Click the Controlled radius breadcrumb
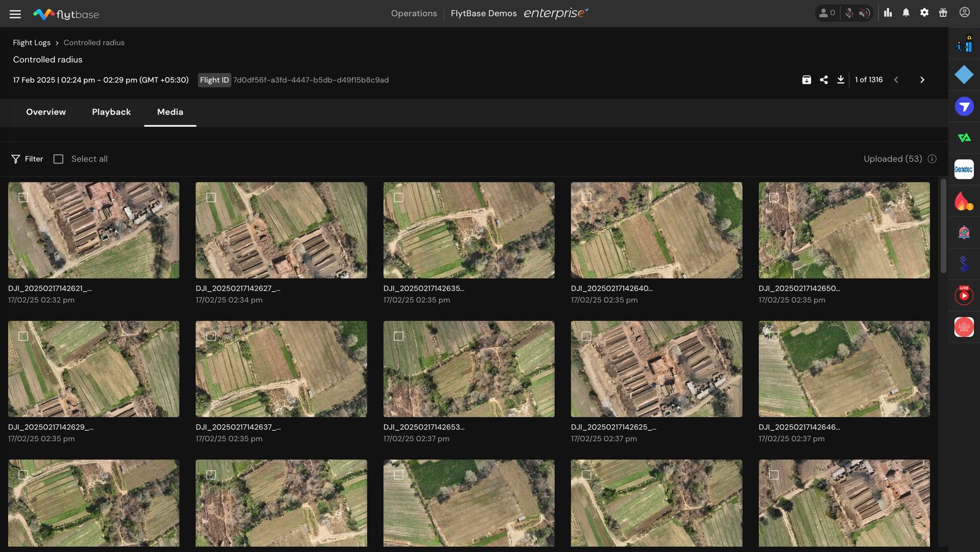This screenshot has height=552, width=980. tap(94, 43)
